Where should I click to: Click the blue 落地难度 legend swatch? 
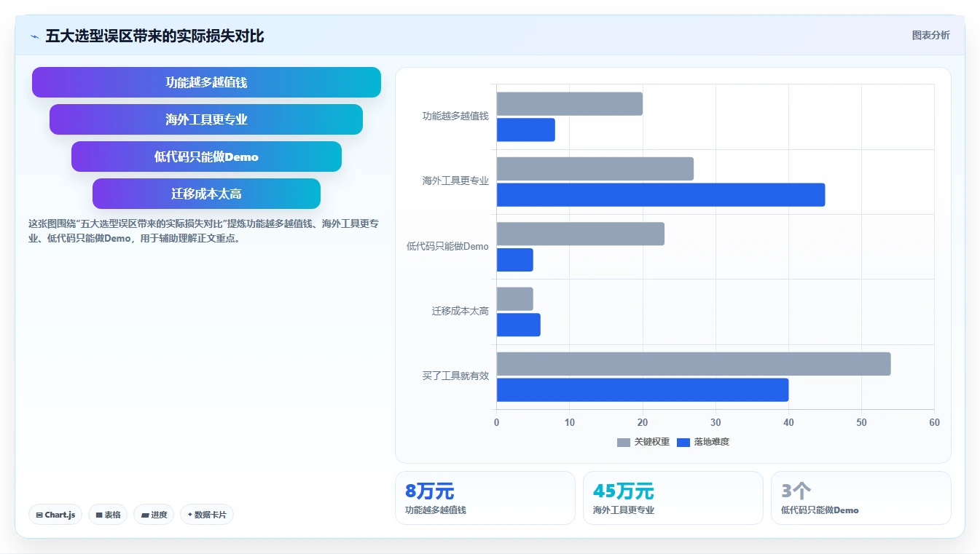[683, 443]
